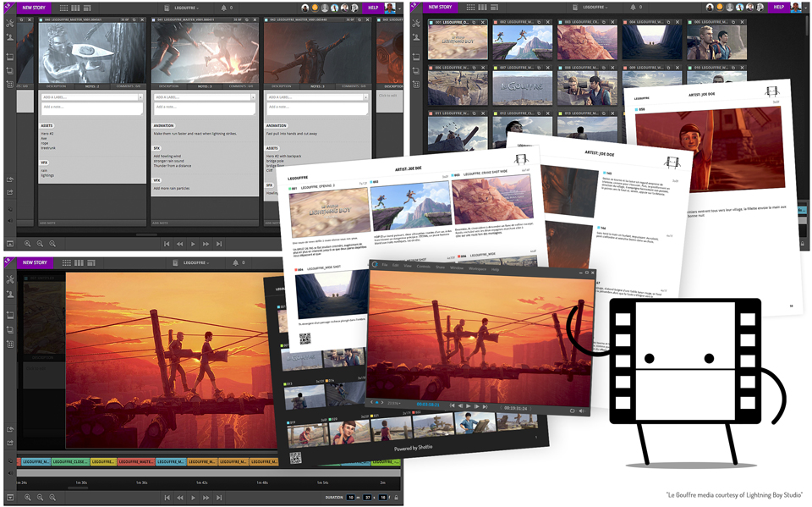This screenshot has height=507, width=812.
Task: Expand user account menu arrow in top-right window
Action: [806, 8]
